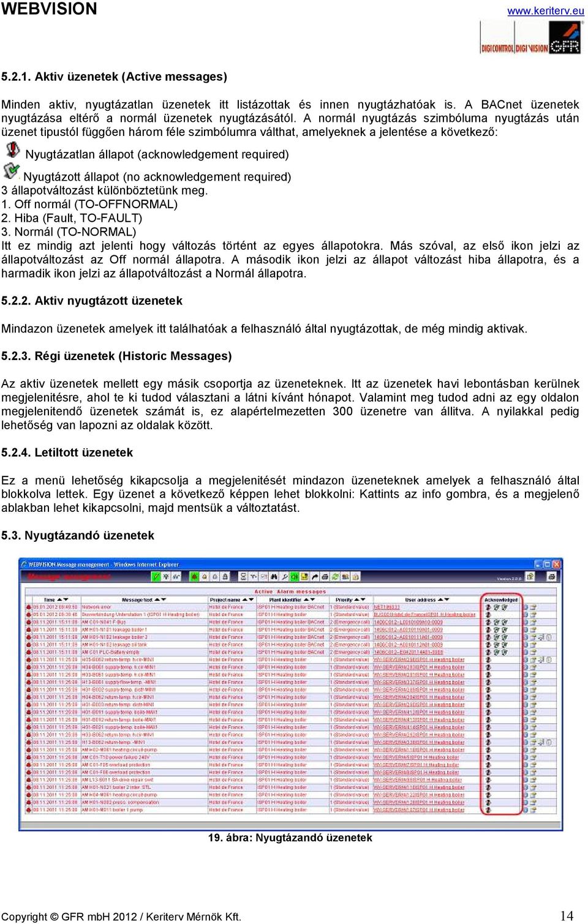Click the User address column header

pyautogui.click(x=420, y=600)
